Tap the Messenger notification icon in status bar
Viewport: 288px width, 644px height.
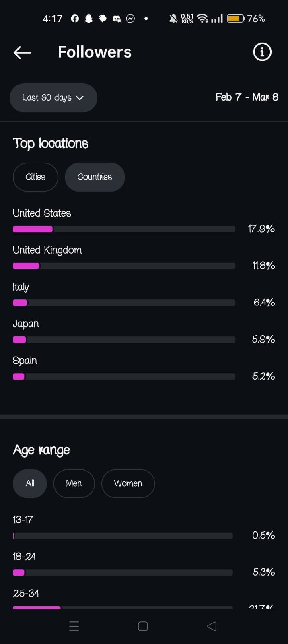coord(130,19)
